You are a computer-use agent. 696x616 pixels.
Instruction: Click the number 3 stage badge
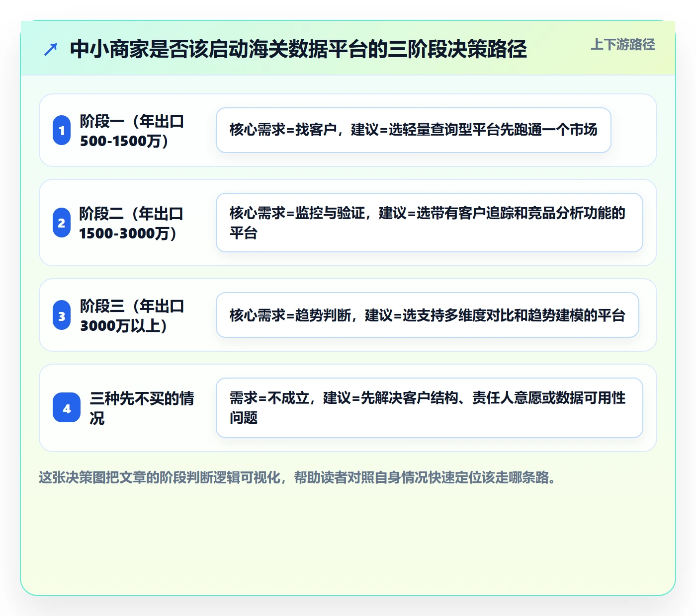(62, 315)
